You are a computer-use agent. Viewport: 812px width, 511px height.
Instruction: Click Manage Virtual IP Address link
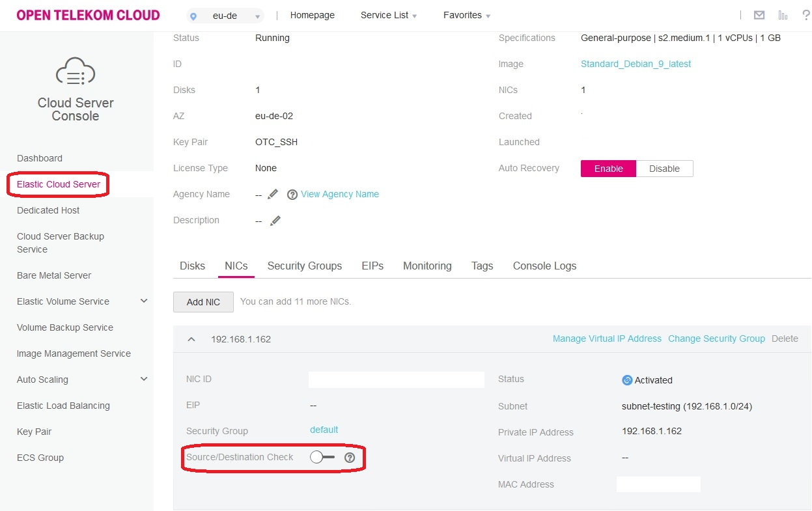pyautogui.click(x=607, y=338)
